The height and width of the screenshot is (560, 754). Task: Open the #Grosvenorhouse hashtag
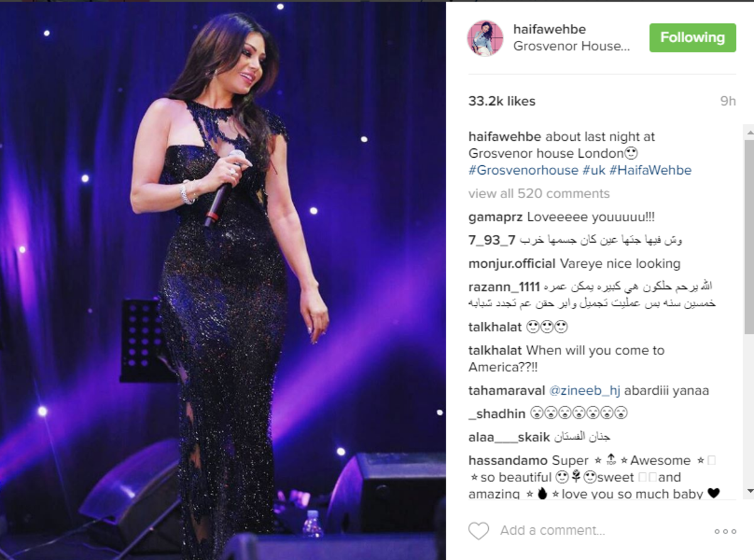pyautogui.click(x=523, y=170)
